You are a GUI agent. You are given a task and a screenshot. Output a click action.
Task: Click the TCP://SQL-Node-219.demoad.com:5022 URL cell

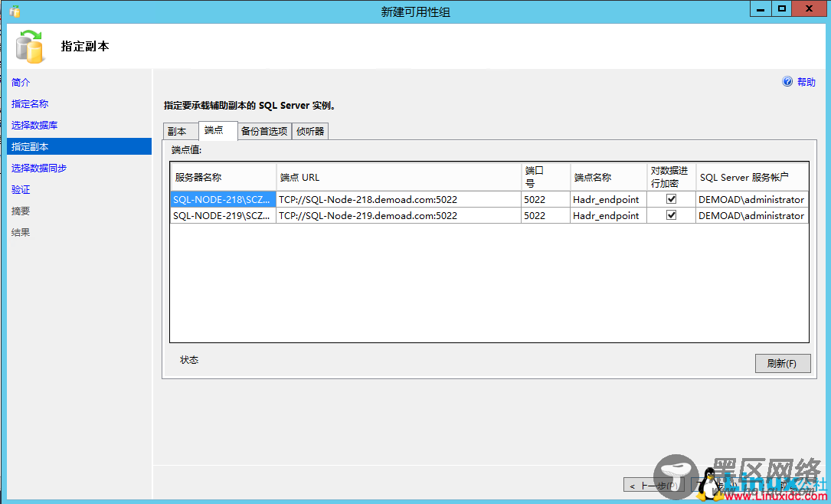pyautogui.click(x=398, y=215)
